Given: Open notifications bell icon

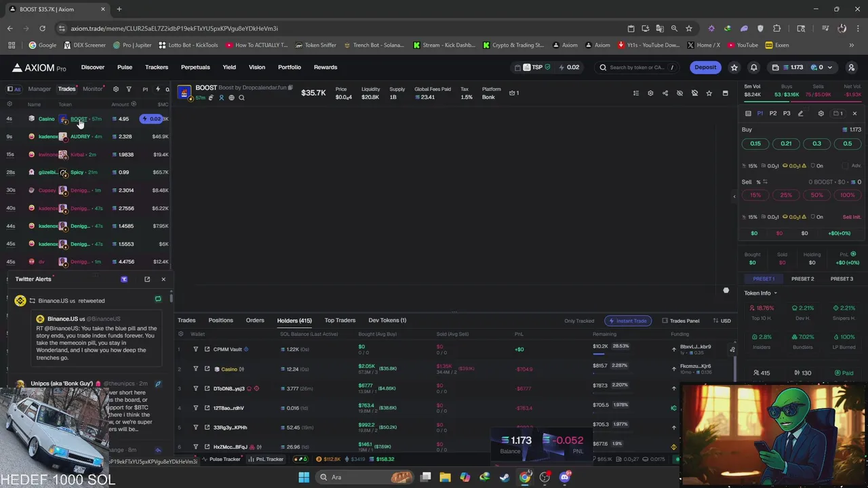Looking at the screenshot, I should 753,67.
